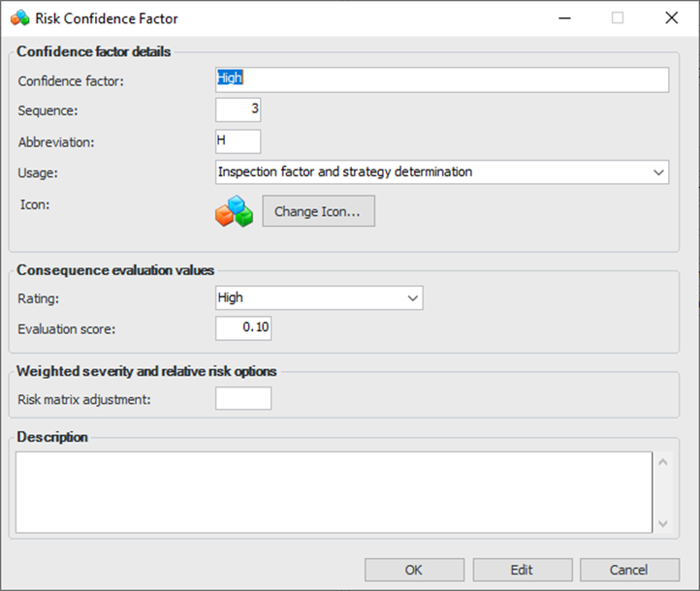This screenshot has width=700, height=591.
Task: Click the Evaluation score field
Action: click(x=243, y=328)
